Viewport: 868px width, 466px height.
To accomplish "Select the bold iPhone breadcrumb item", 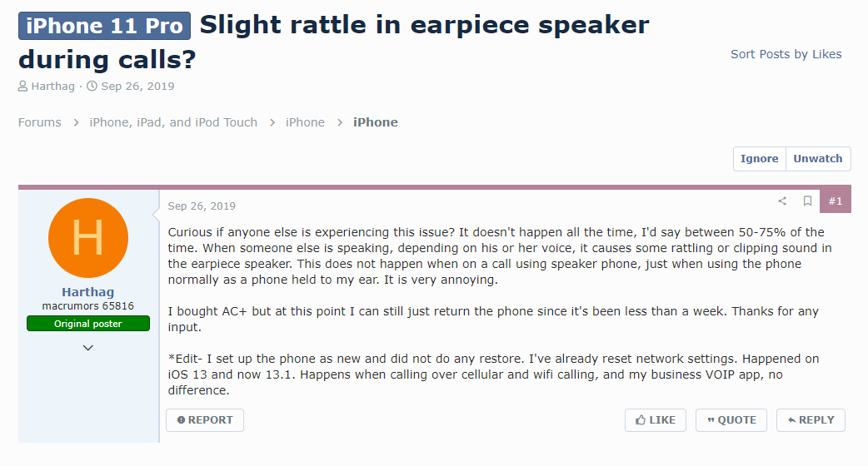I will (376, 122).
